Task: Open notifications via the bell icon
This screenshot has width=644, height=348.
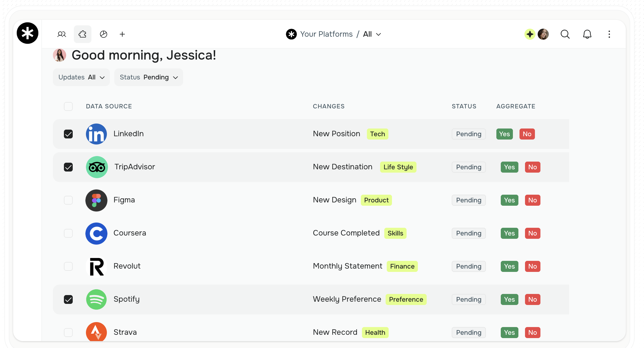Action: [587, 34]
